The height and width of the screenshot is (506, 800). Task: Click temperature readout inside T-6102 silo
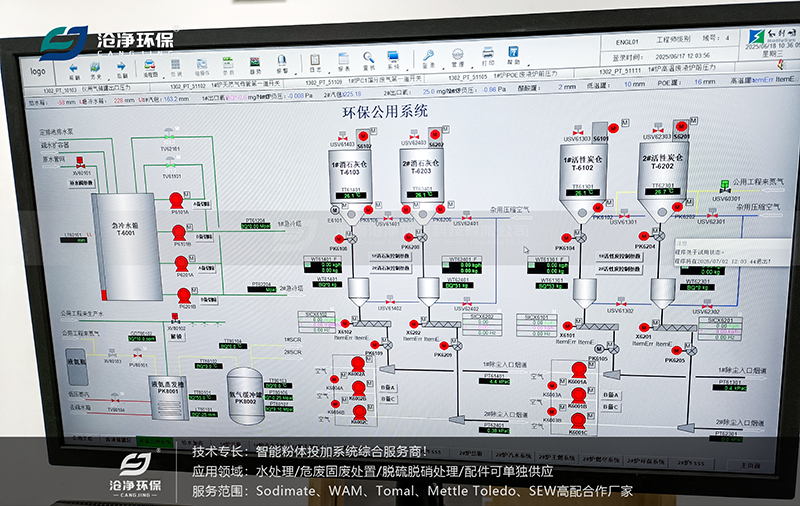pyautogui.click(x=583, y=193)
